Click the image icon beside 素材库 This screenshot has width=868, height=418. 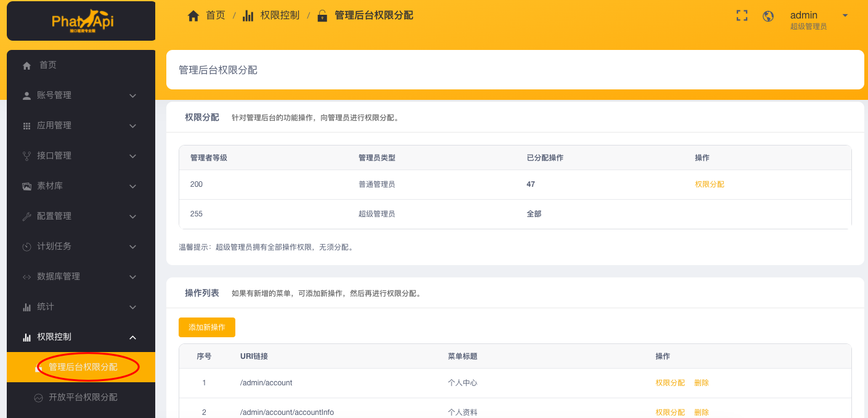click(26, 186)
